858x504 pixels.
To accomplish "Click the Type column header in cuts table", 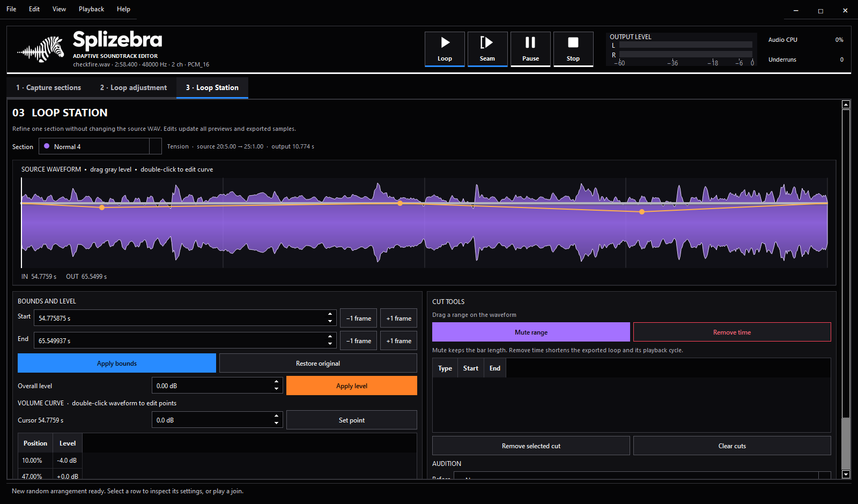I will (445, 368).
